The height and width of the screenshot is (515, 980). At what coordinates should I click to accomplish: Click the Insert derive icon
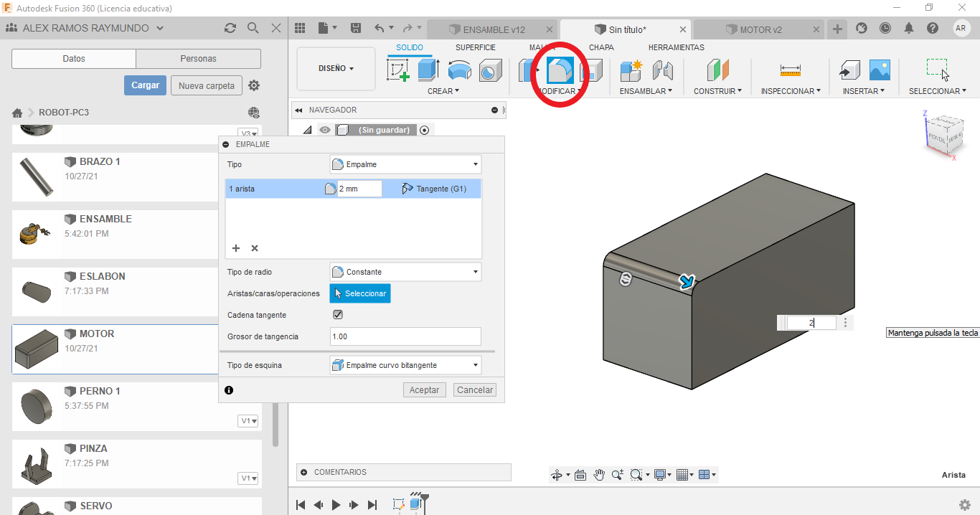[x=849, y=70]
